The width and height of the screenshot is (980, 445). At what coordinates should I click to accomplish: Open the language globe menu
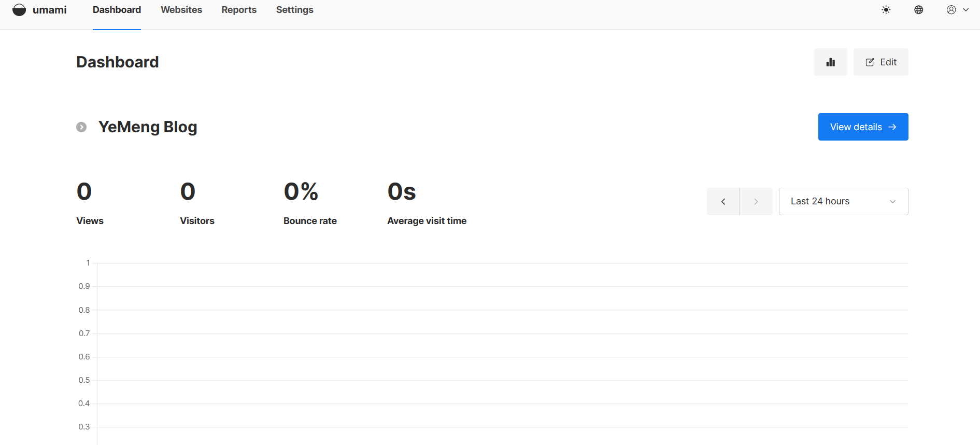(918, 10)
